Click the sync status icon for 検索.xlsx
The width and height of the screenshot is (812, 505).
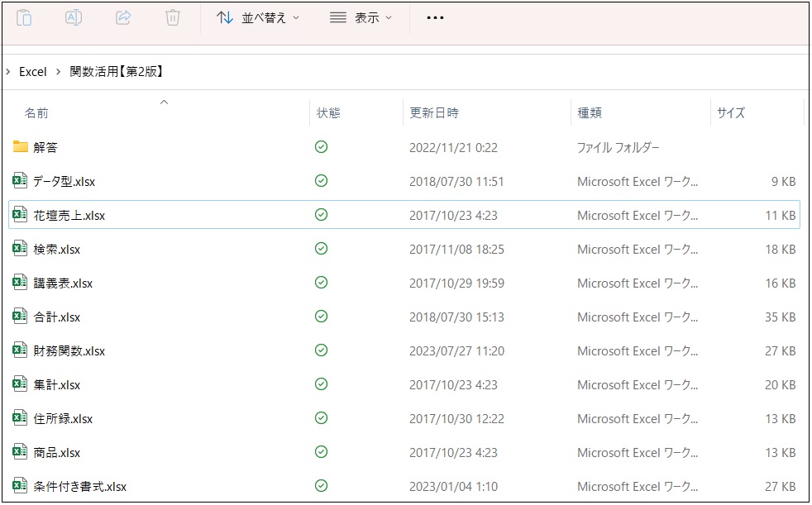322,249
